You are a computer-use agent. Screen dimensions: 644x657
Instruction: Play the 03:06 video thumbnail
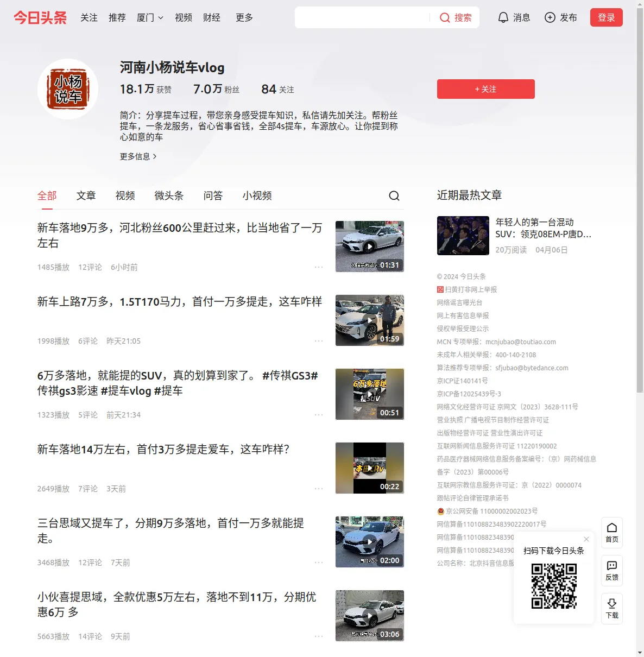pos(370,616)
